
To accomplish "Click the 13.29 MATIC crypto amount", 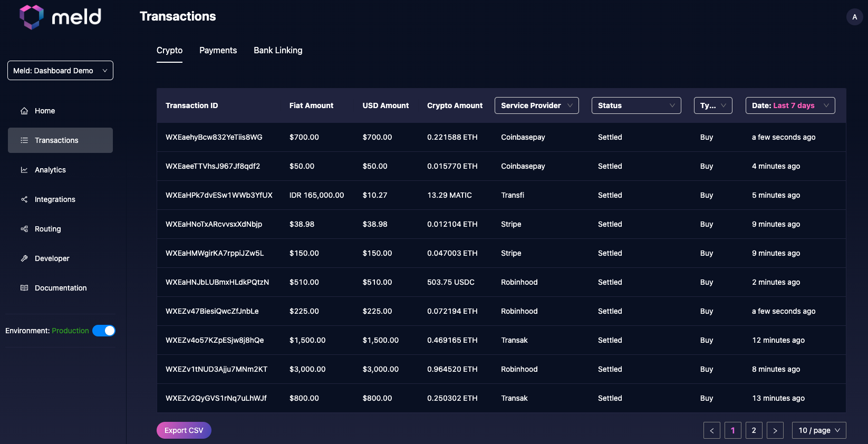I will coord(450,195).
